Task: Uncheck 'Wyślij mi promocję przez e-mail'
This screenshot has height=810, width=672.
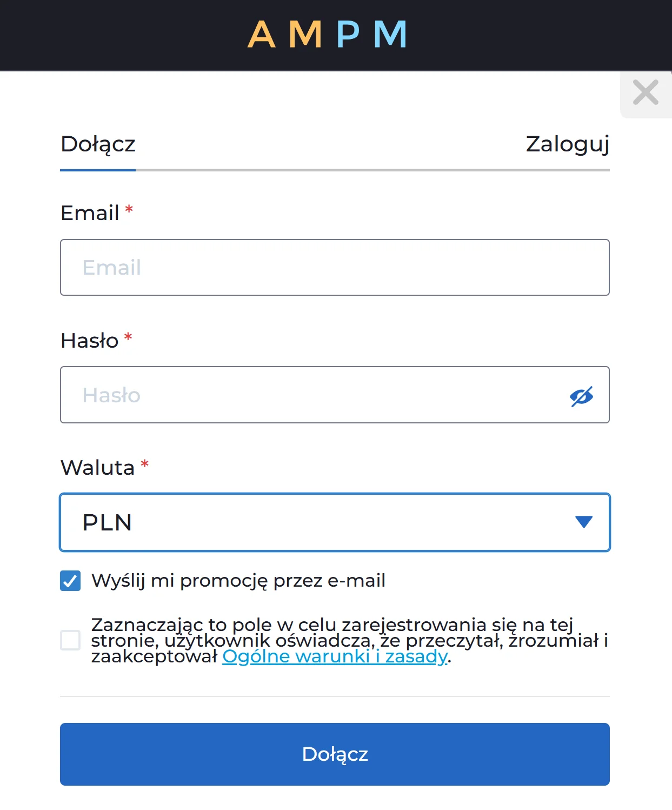Action: (70, 581)
